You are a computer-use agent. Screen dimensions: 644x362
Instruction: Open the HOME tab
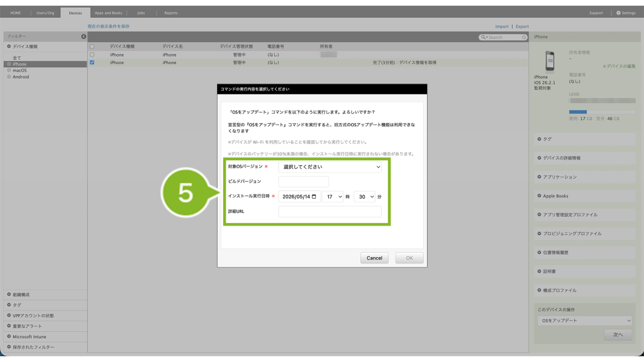pos(16,13)
